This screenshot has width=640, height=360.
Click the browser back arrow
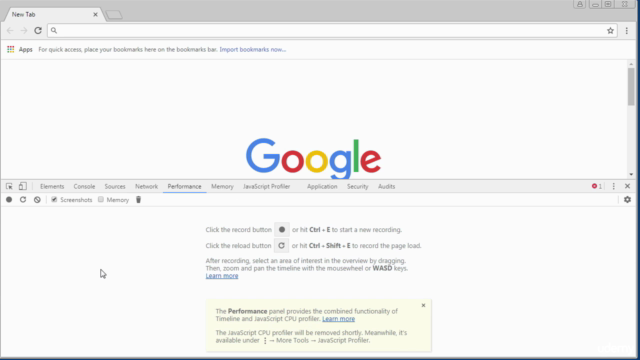[x=10, y=31]
